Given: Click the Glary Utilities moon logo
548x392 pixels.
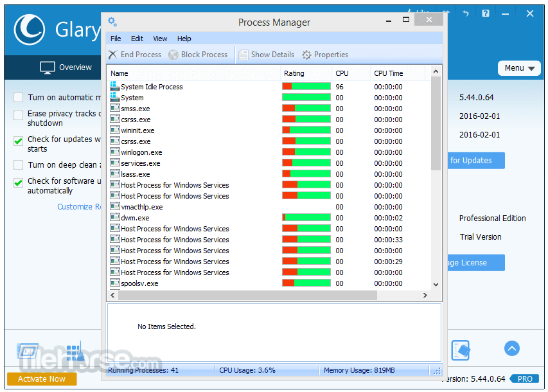Looking at the screenshot, I should tap(30, 30).
